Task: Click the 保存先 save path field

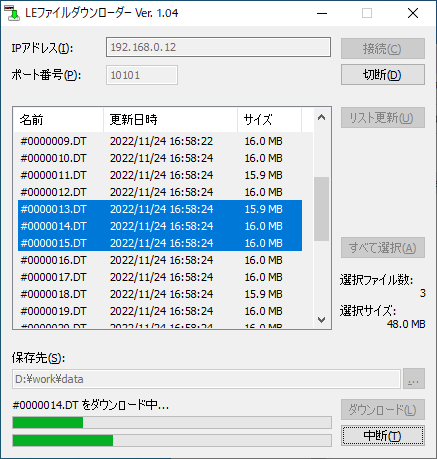Action: click(x=206, y=379)
